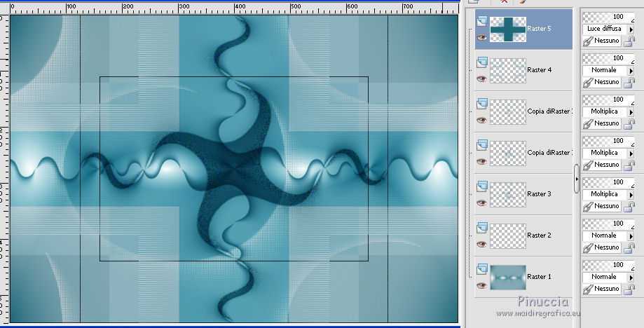Toggle the eye of the Copia diRaster layer above Raster 3
Screen dimensions: 644x328
point(481,162)
